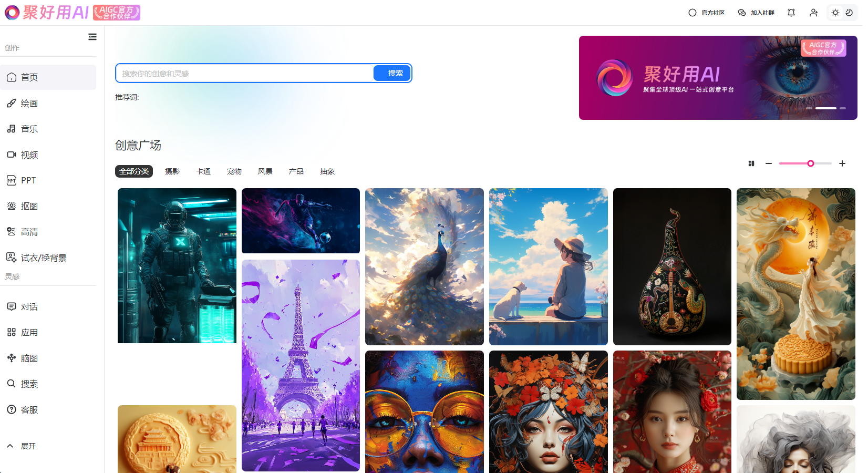Switch to dark mode with moon icon
The image size is (868, 473).
click(849, 13)
